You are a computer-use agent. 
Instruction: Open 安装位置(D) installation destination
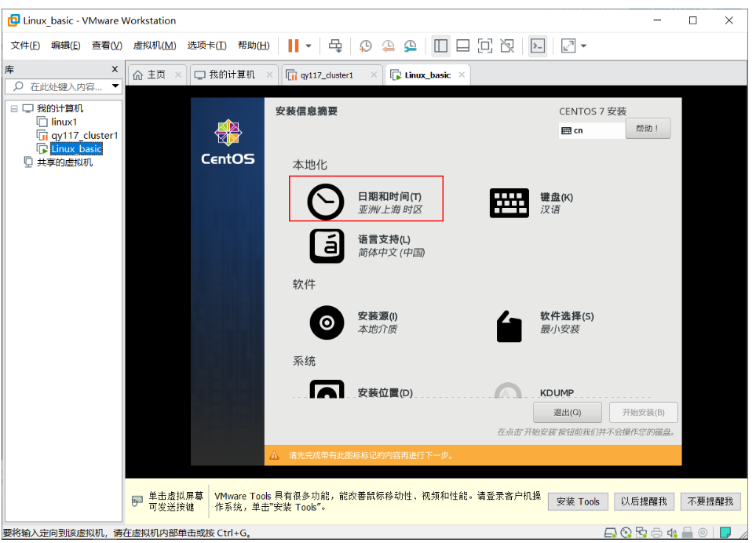[361, 389]
